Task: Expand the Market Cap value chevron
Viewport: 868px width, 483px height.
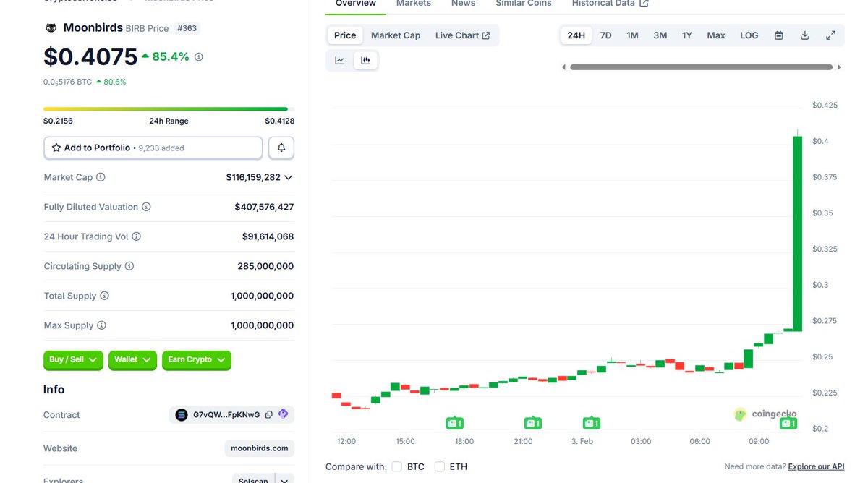Action: point(289,177)
